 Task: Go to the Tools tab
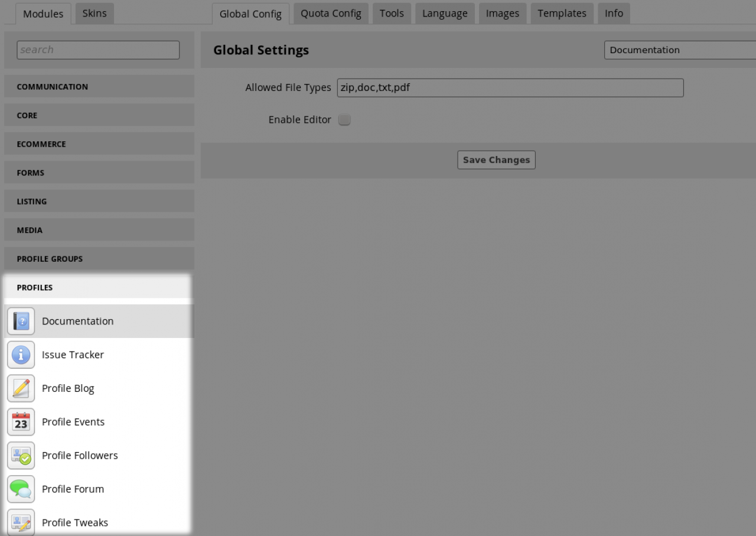pyautogui.click(x=392, y=13)
